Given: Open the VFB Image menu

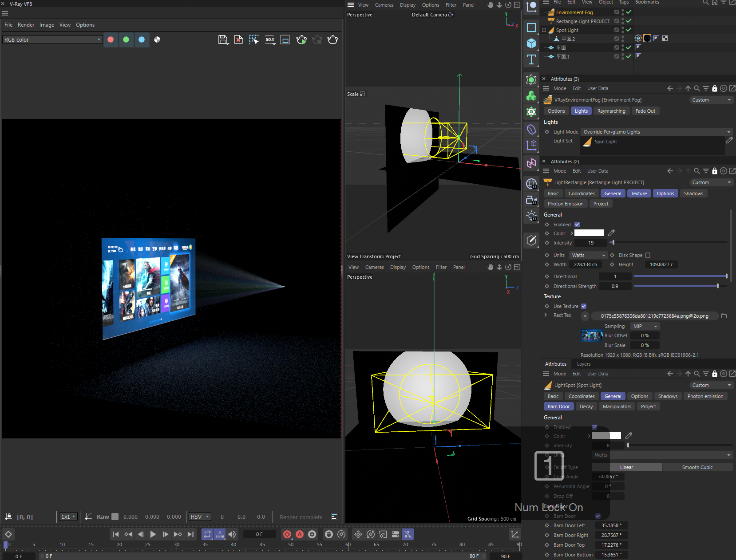Looking at the screenshot, I should click(x=47, y=25).
